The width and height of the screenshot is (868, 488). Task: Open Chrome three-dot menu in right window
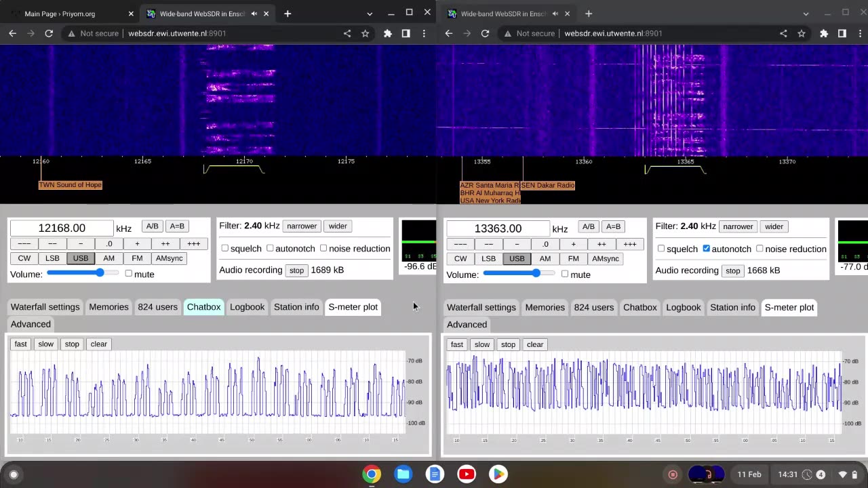pos(860,33)
